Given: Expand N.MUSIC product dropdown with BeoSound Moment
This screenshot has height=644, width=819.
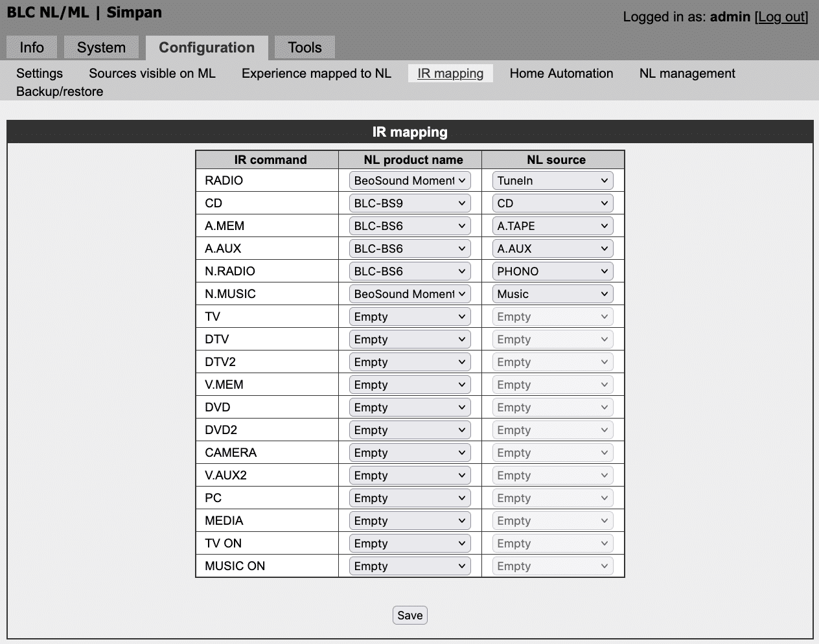Looking at the screenshot, I should pyautogui.click(x=409, y=294).
